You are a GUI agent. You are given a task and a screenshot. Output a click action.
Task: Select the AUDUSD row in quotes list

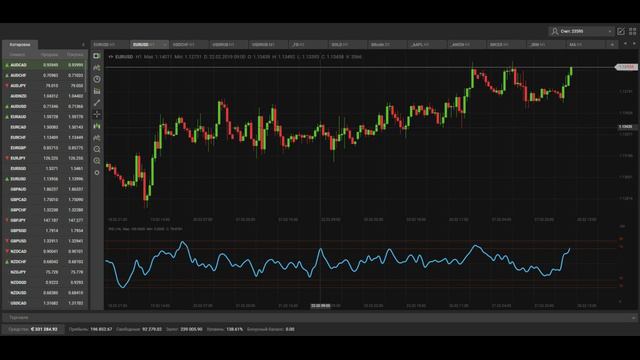click(x=44, y=107)
